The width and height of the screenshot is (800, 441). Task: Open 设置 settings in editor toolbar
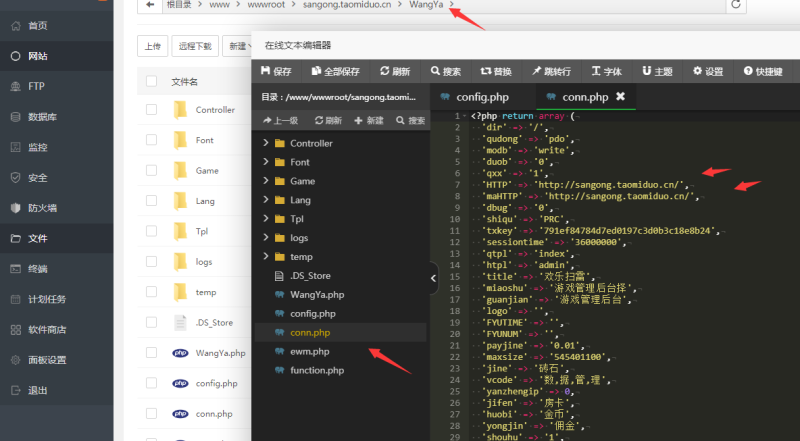(708, 71)
